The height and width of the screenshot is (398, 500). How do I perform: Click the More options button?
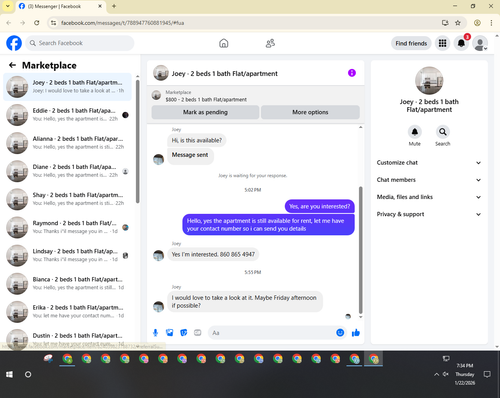(x=310, y=112)
